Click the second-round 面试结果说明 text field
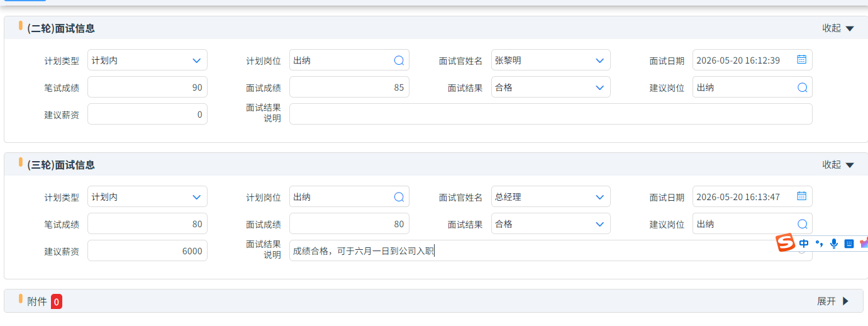 point(550,114)
